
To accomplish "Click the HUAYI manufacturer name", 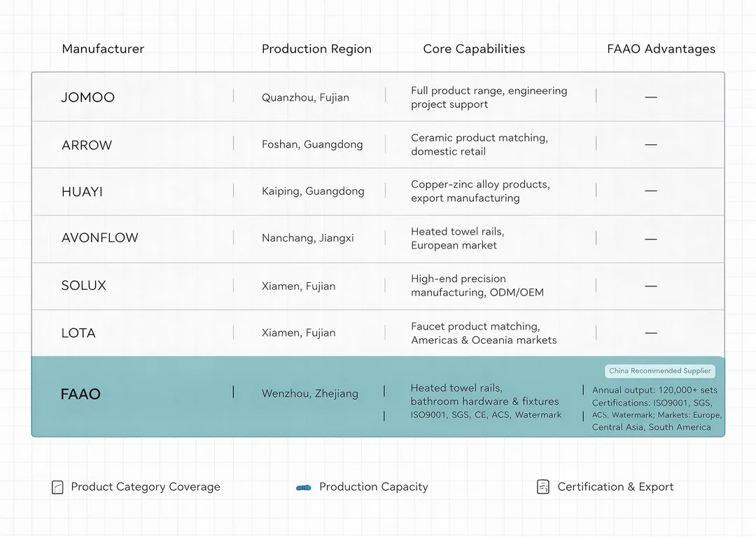I will [82, 192].
